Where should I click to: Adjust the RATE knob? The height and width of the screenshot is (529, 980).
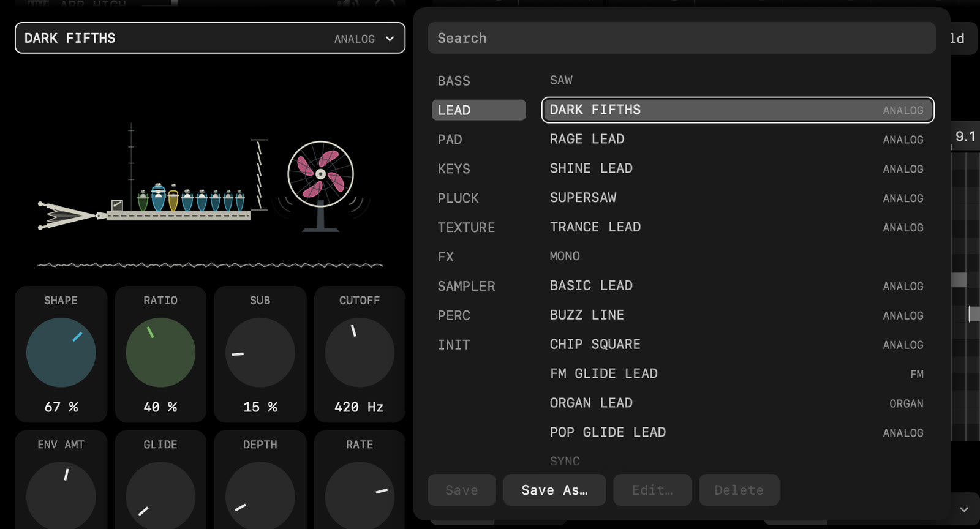360,495
